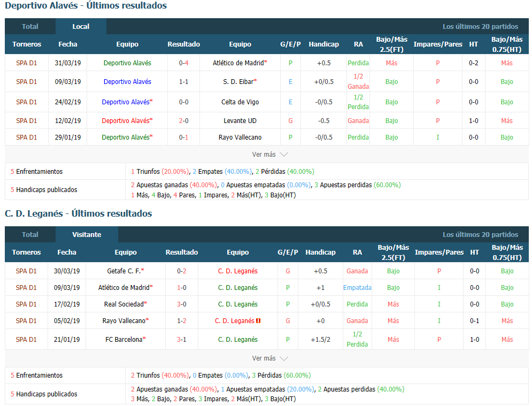Click 'C. D. Leganés - Últimos resultados' heading
Viewport: 532px width, 406px height.
pyautogui.click(x=79, y=213)
